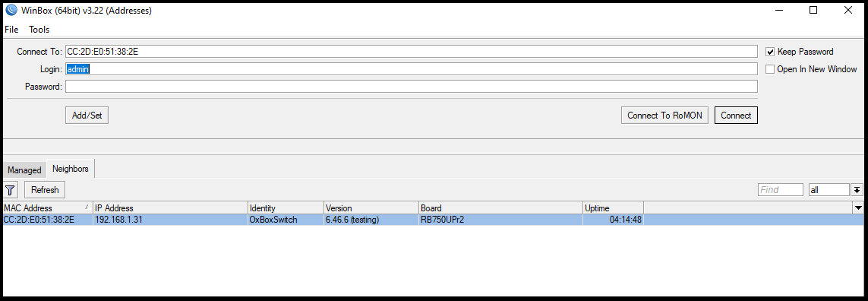Sort by Uptime column header
The image size is (868, 301).
(x=613, y=208)
